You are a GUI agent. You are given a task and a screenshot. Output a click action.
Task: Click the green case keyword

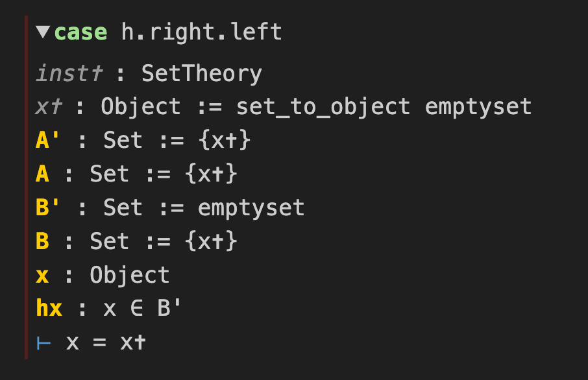[x=80, y=32]
